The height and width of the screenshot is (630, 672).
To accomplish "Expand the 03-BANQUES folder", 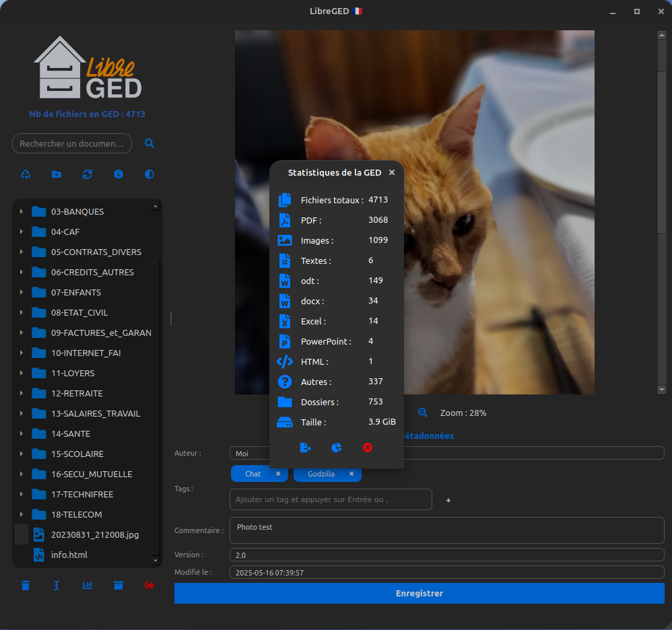I will click(x=22, y=212).
